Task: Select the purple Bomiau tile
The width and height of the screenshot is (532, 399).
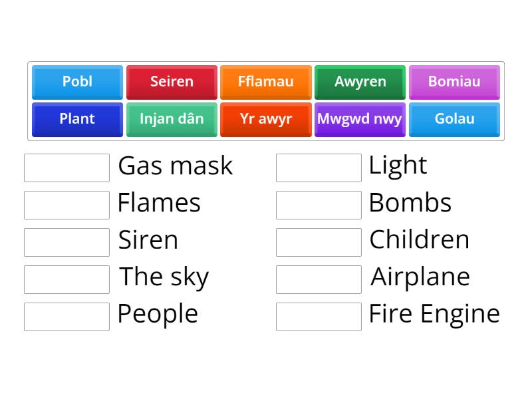Action: point(454,82)
